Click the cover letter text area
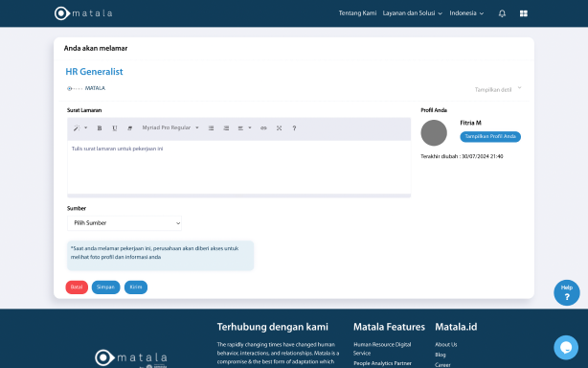The image size is (588, 368). click(x=238, y=167)
